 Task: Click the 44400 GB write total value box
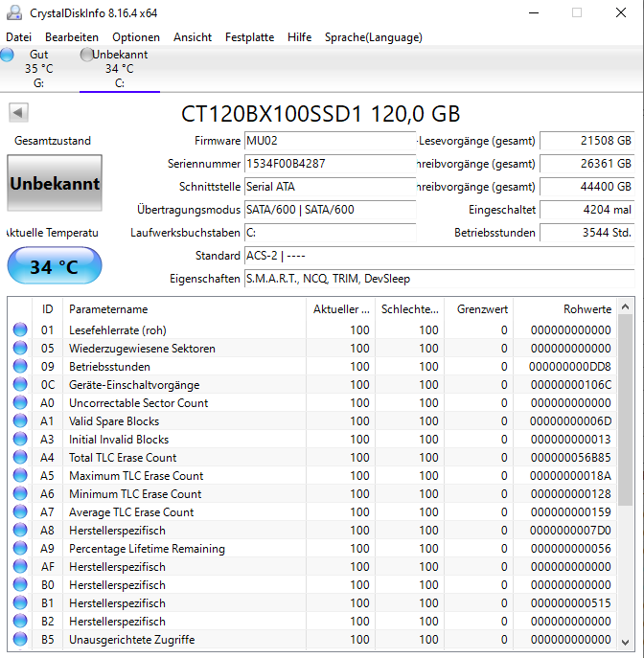(586, 187)
